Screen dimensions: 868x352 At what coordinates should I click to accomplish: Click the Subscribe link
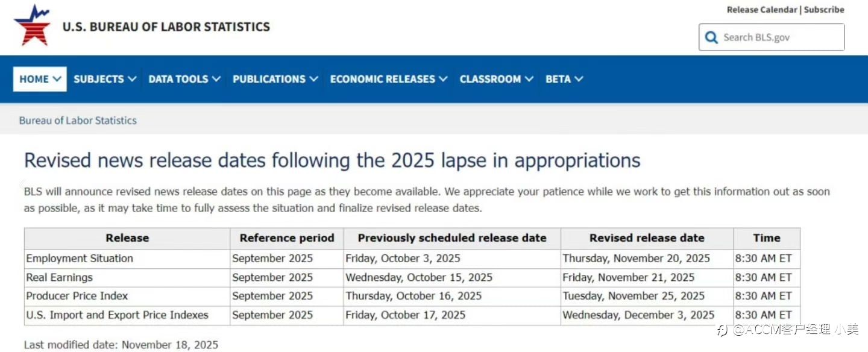point(824,10)
